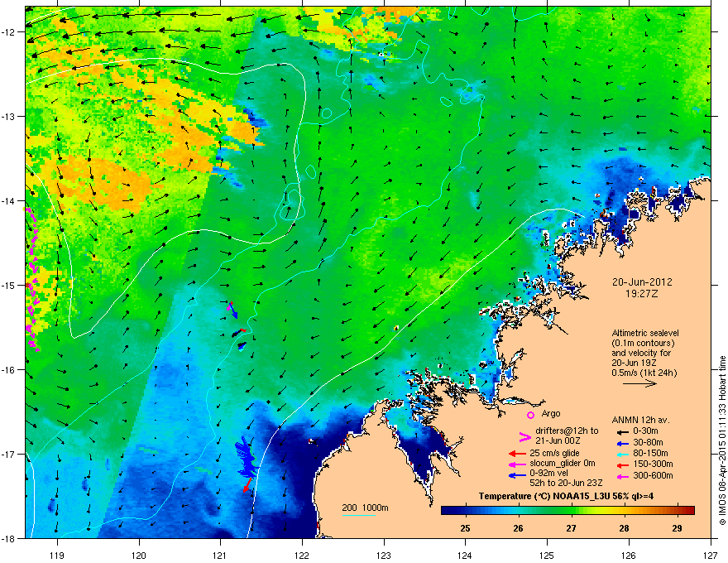The width and height of the screenshot is (728, 563).
Task: Click the latitude axis label -18
Action: (x=8, y=538)
